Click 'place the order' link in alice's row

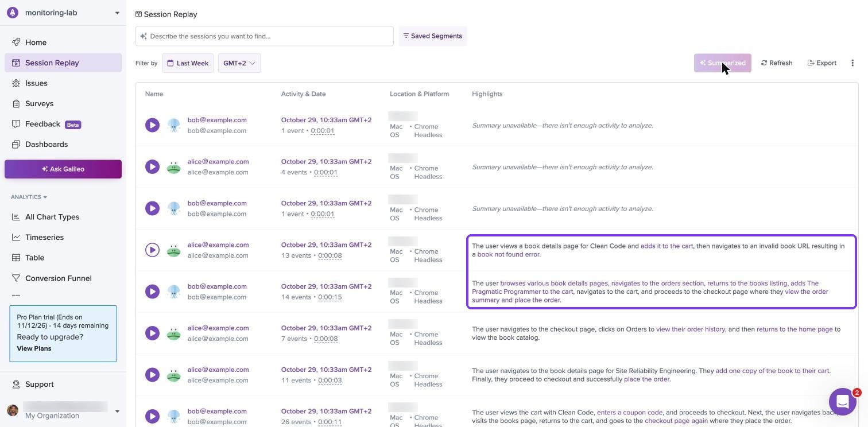coord(646,379)
